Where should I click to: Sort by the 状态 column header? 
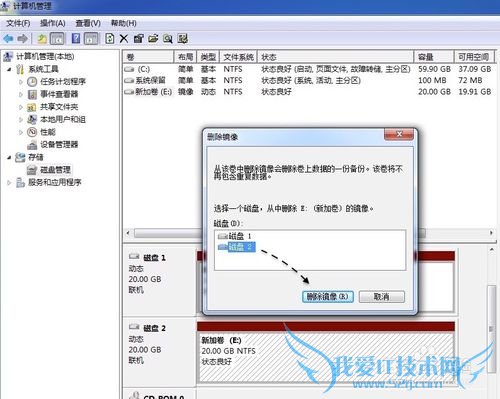[336, 57]
